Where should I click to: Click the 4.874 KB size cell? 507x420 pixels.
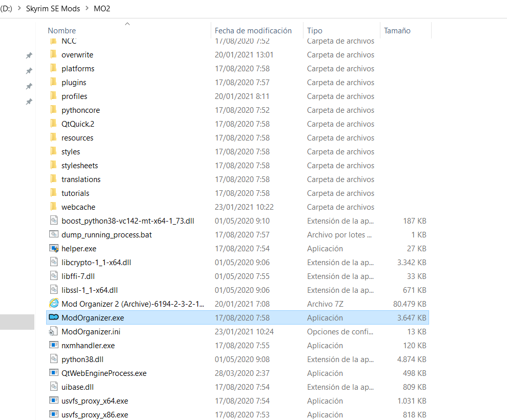pos(412,359)
